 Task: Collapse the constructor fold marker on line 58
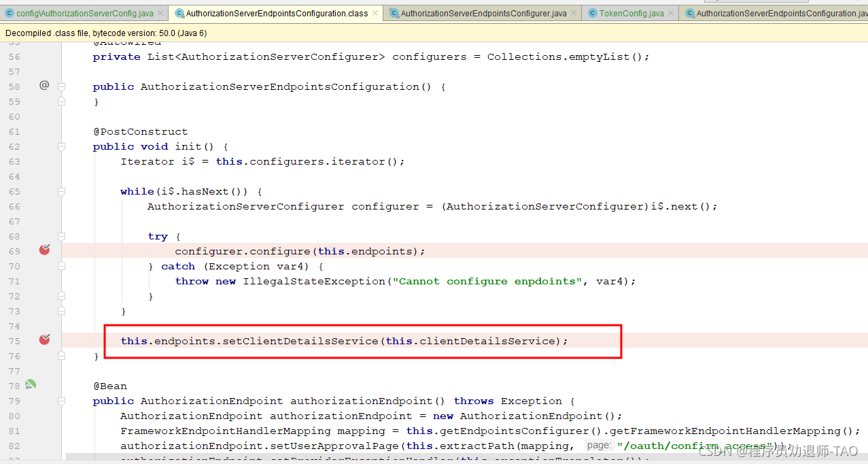click(62, 86)
